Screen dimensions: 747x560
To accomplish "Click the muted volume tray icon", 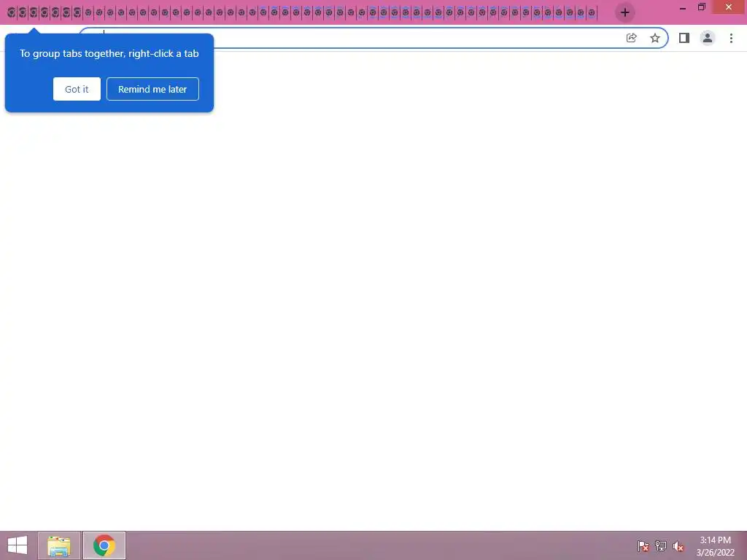I will (678, 546).
